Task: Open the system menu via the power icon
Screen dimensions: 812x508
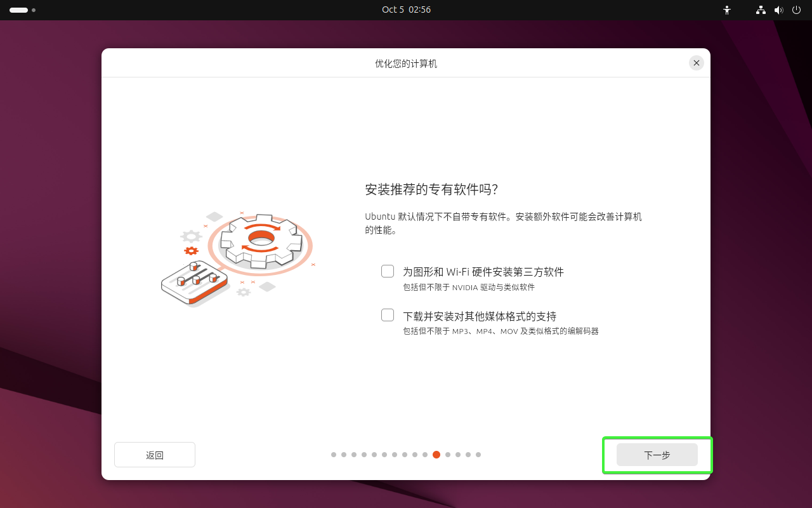Action: tap(796, 10)
